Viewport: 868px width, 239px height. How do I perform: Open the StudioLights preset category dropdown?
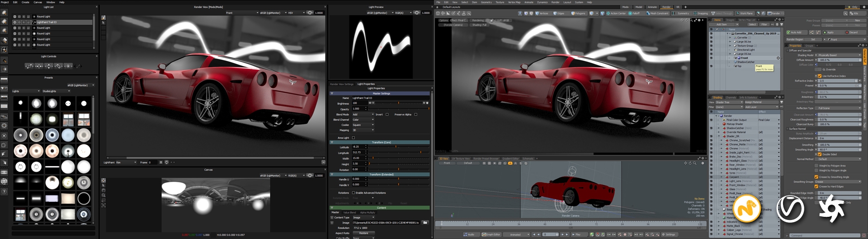point(56,91)
